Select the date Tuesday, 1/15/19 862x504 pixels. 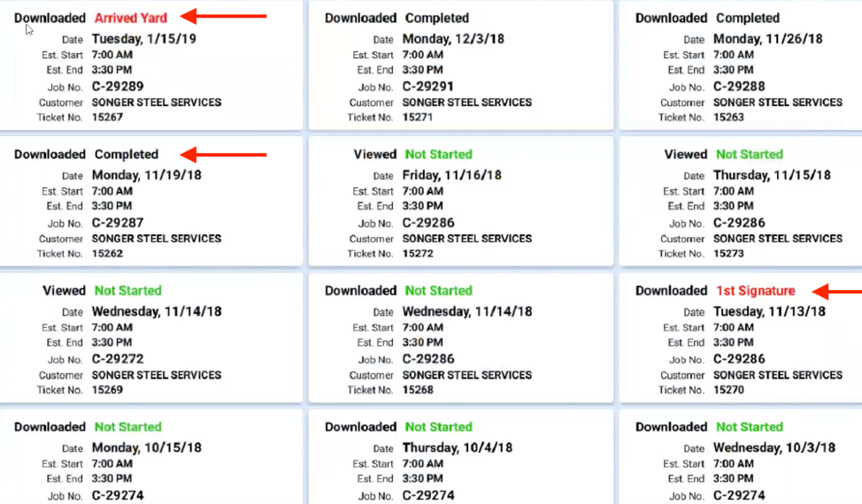[144, 39]
